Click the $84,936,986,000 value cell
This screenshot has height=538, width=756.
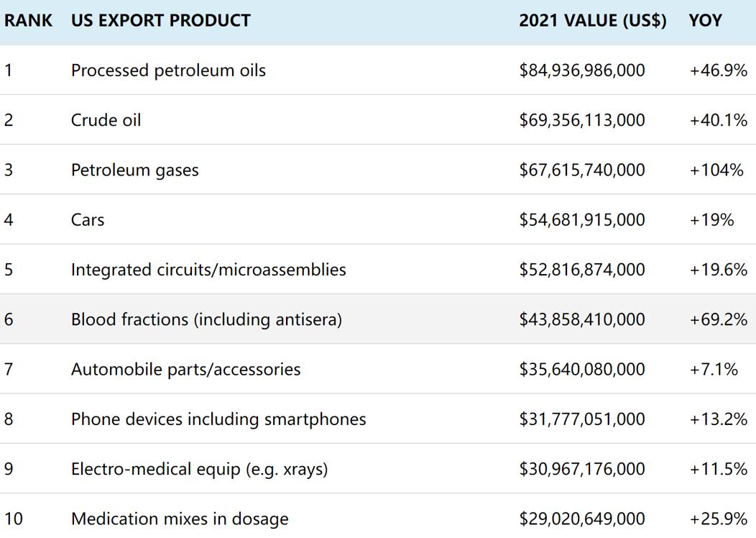tap(582, 70)
